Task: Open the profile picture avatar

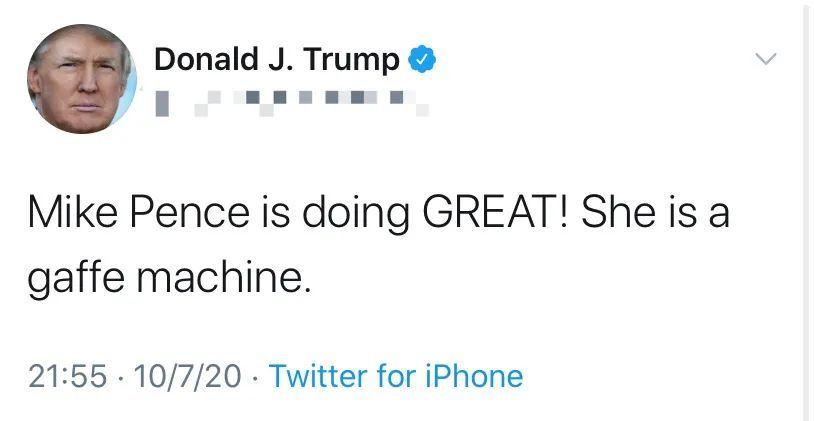Action: point(81,80)
